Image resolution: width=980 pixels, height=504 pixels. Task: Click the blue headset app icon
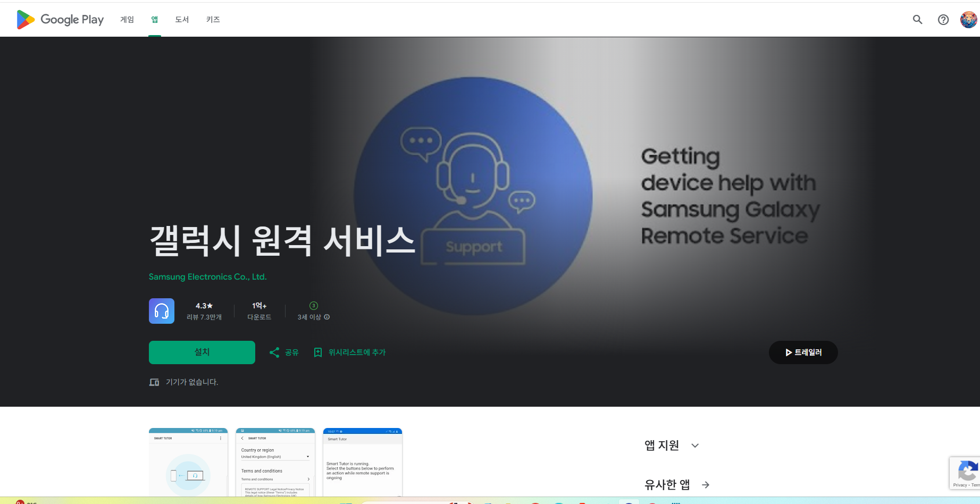click(161, 311)
